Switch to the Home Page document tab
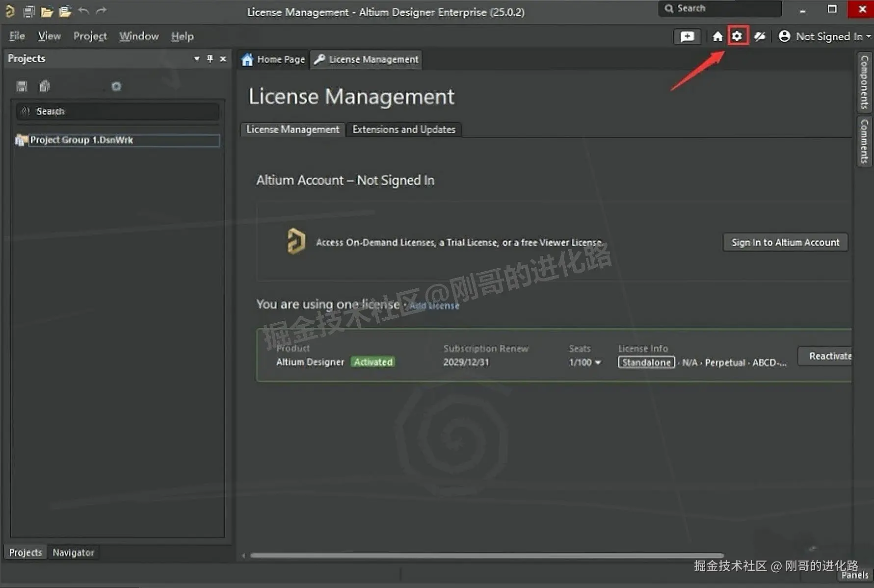This screenshot has height=588, width=874. coord(273,60)
